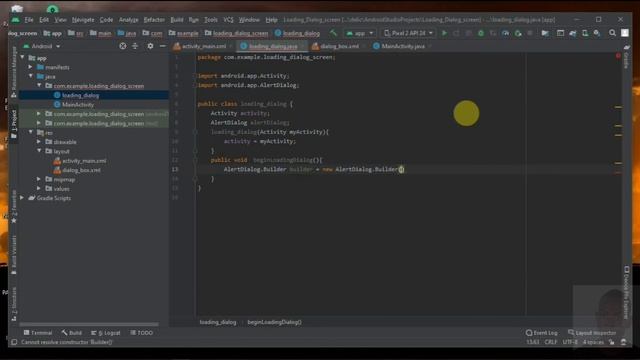Collapse the java folder
The height and width of the screenshot is (360, 640).
point(31,76)
